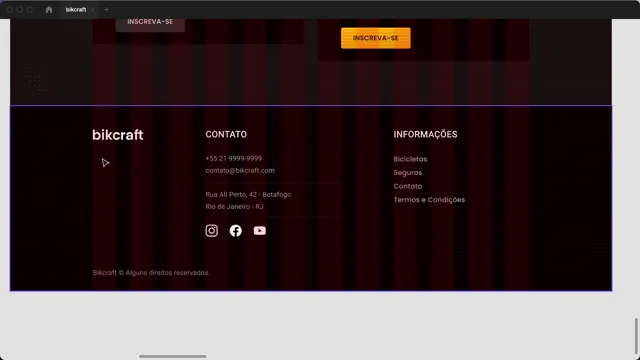The width and height of the screenshot is (640, 360).
Task: Select the bikcraft tab
Action: pos(76,9)
